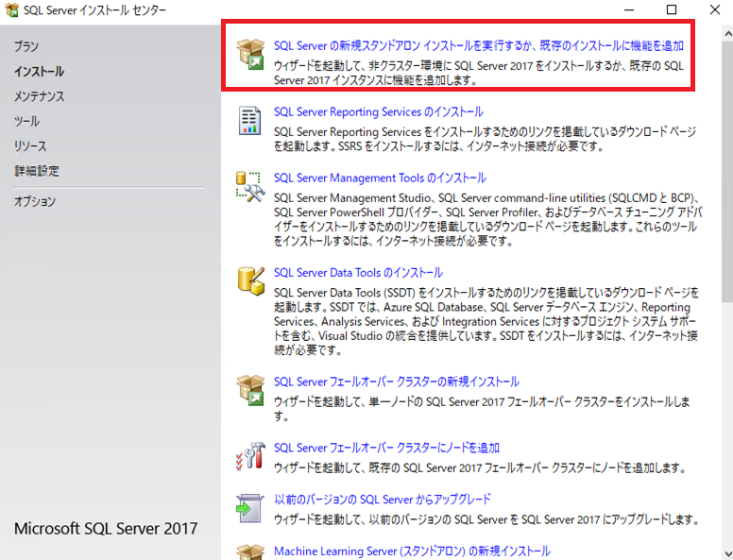Click the Machine Learning Server box icon
733x560 pixels.
[x=250, y=552]
